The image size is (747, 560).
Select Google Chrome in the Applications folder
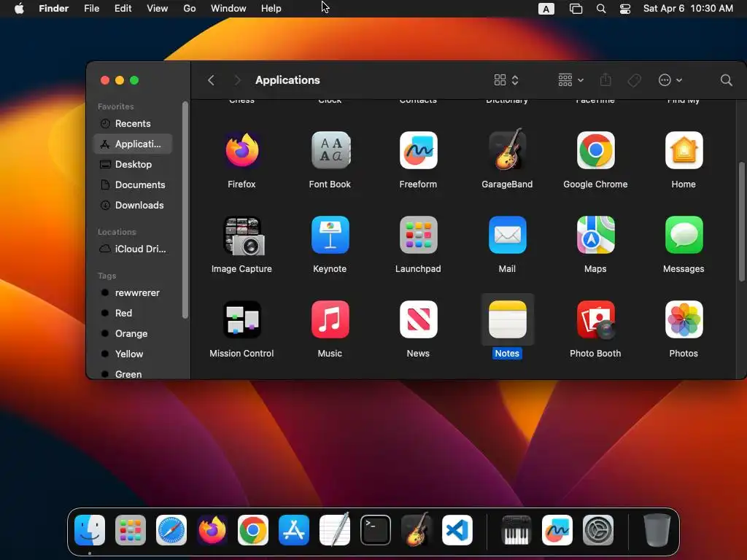pyautogui.click(x=595, y=150)
